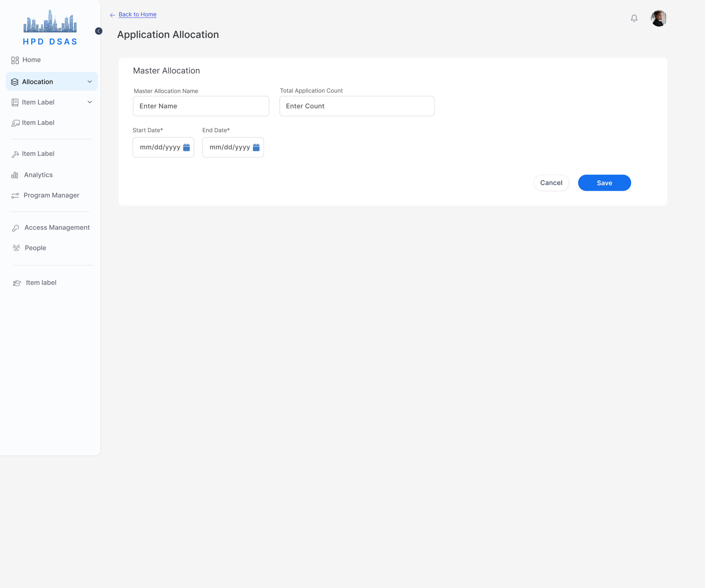The height and width of the screenshot is (588, 705).
Task: Click the People group icon
Action: (16, 248)
